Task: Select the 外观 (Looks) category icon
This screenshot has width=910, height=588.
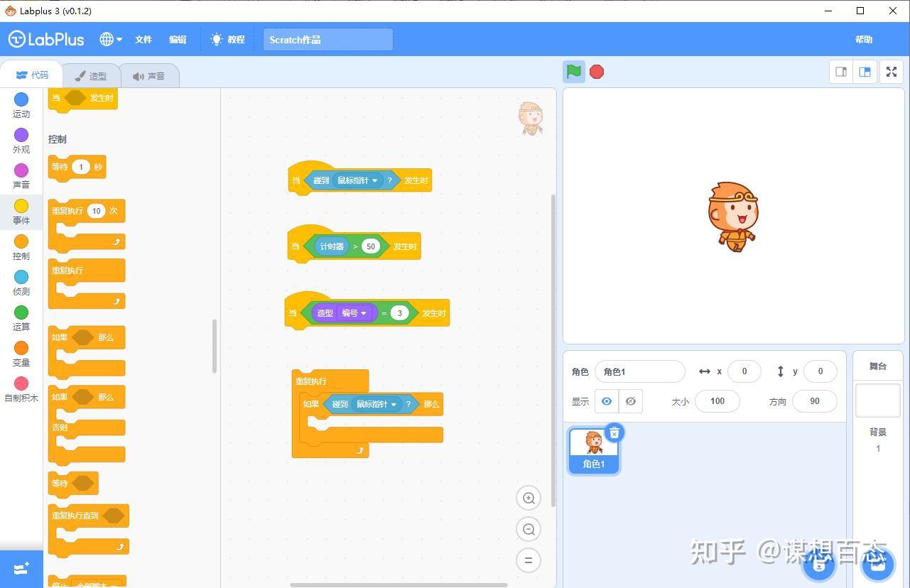Action: coord(21,140)
